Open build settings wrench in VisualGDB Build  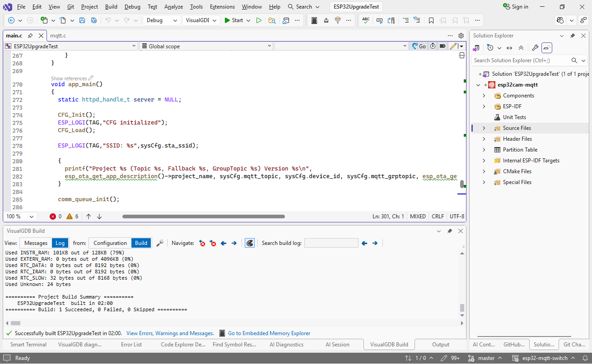(160, 243)
